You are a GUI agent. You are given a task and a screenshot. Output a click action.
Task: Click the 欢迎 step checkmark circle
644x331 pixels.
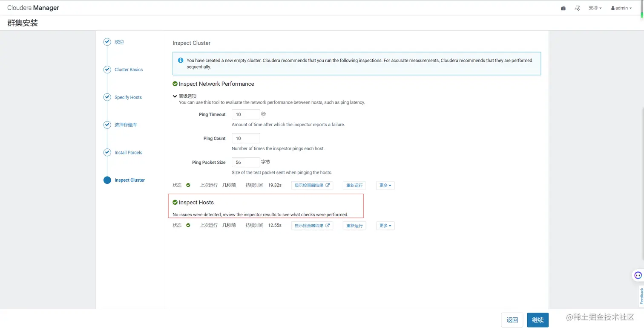coord(107,42)
